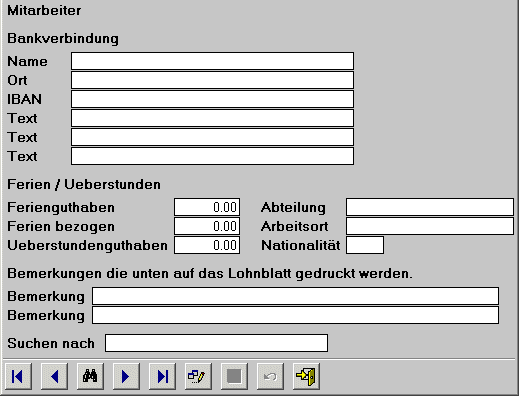The height and width of the screenshot is (397, 520).
Task: Select the Arbeitsort input field
Action: click(x=430, y=226)
